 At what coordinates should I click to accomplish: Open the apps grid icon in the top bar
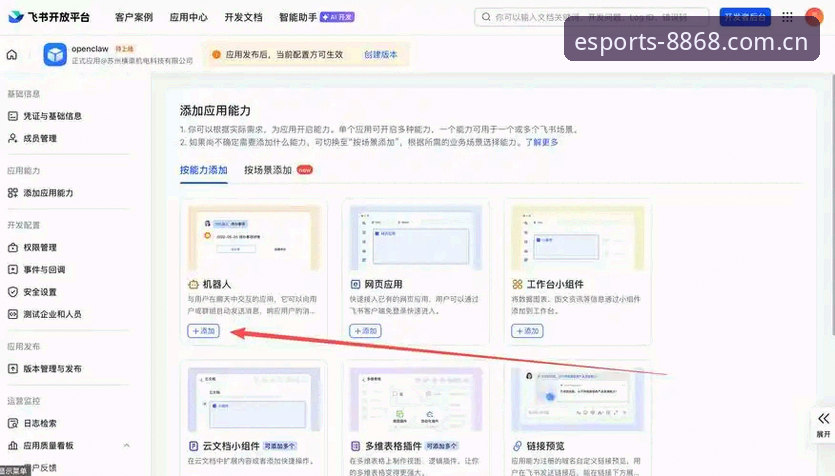coord(787,17)
